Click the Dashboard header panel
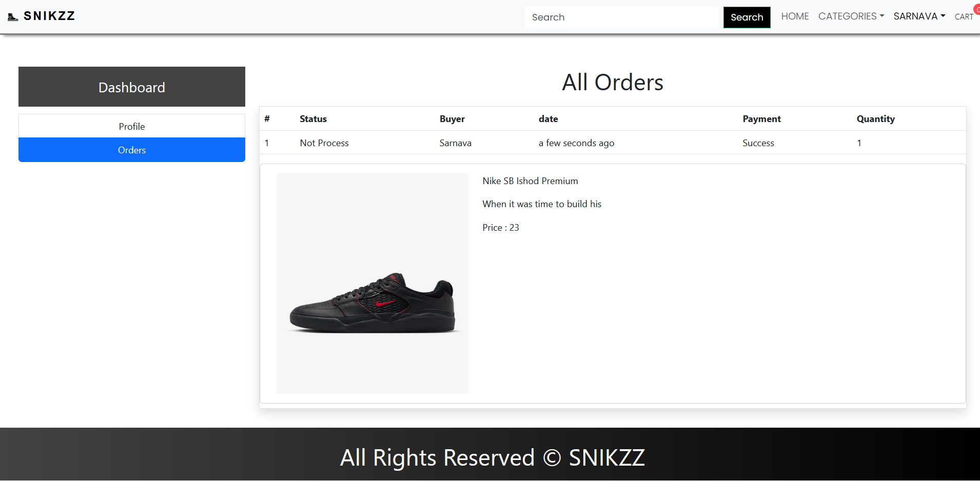Screen dimensions: 980x481 tap(131, 87)
